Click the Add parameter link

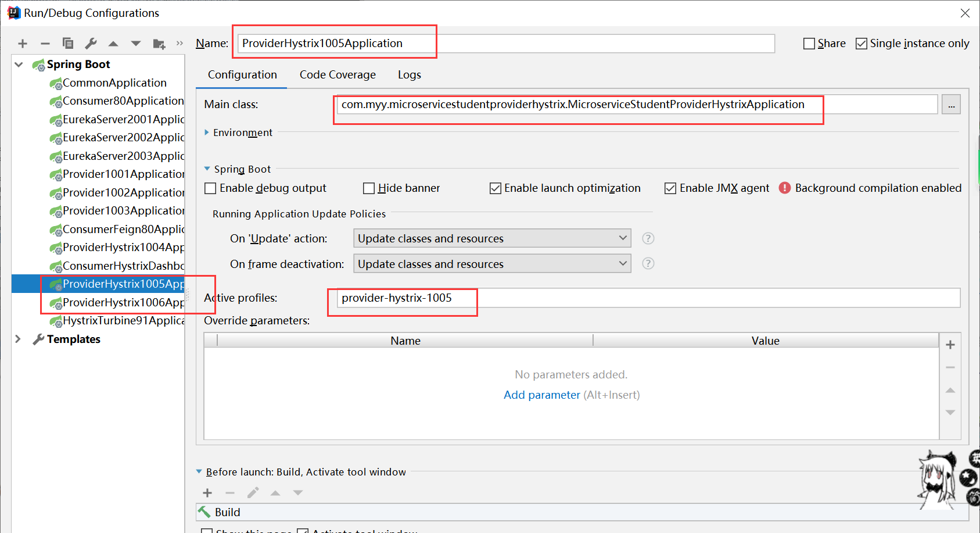point(541,395)
